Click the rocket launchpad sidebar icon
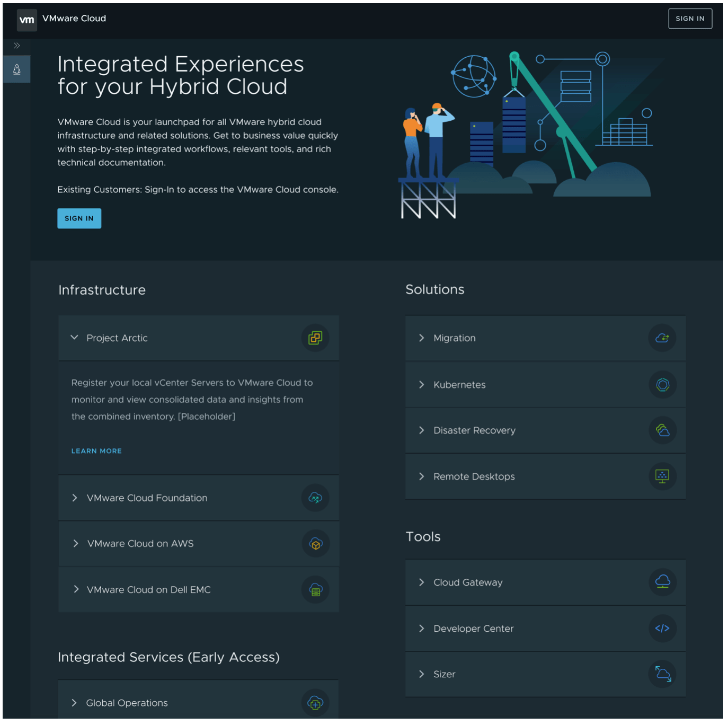This screenshot has width=728, height=725. (x=17, y=69)
